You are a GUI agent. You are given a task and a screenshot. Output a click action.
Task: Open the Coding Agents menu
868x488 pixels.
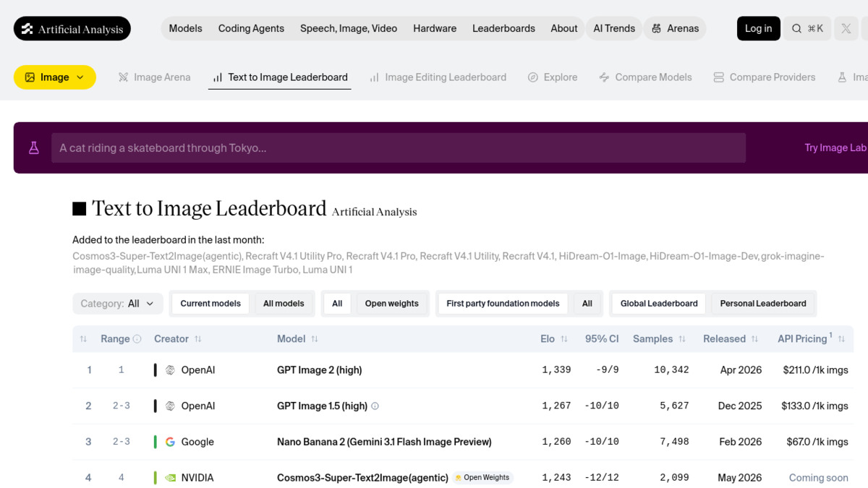click(x=251, y=29)
